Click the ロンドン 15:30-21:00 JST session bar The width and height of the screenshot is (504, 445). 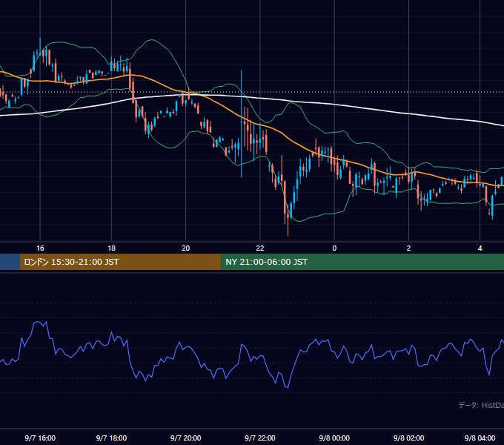coord(121,262)
